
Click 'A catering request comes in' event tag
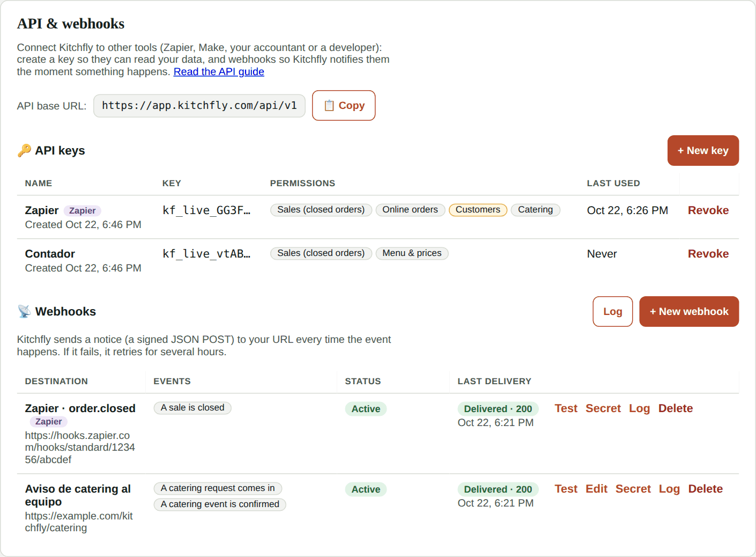coord(218,488)
